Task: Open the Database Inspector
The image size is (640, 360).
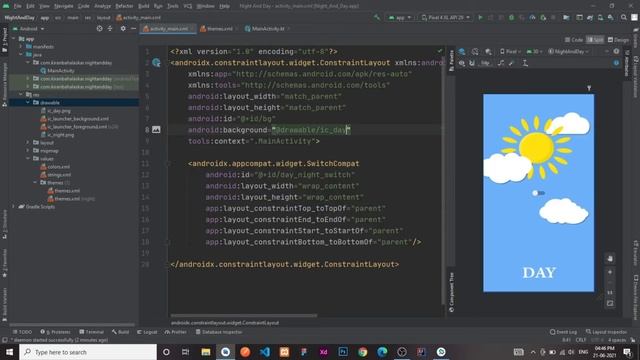Action: (219, 332)
